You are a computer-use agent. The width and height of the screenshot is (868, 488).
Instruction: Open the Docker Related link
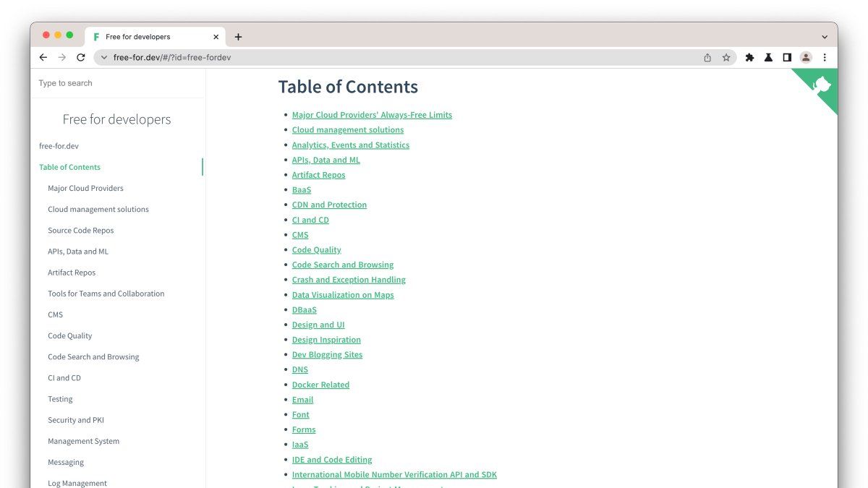point(320,385)
